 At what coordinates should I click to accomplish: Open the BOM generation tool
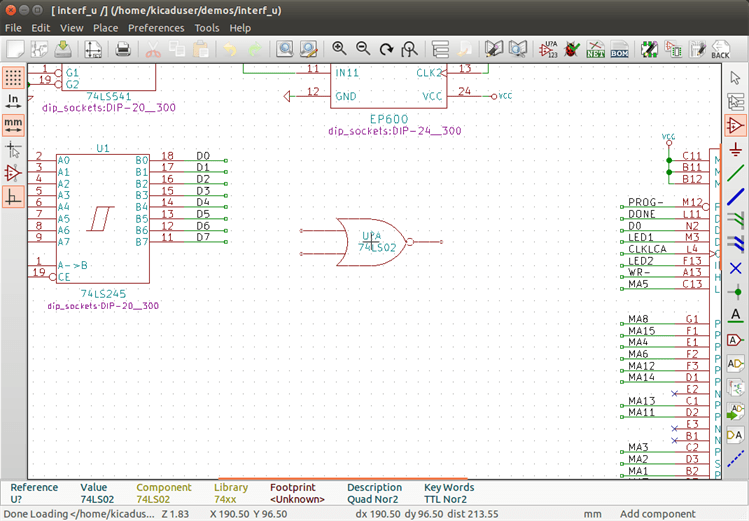(619, 48)
